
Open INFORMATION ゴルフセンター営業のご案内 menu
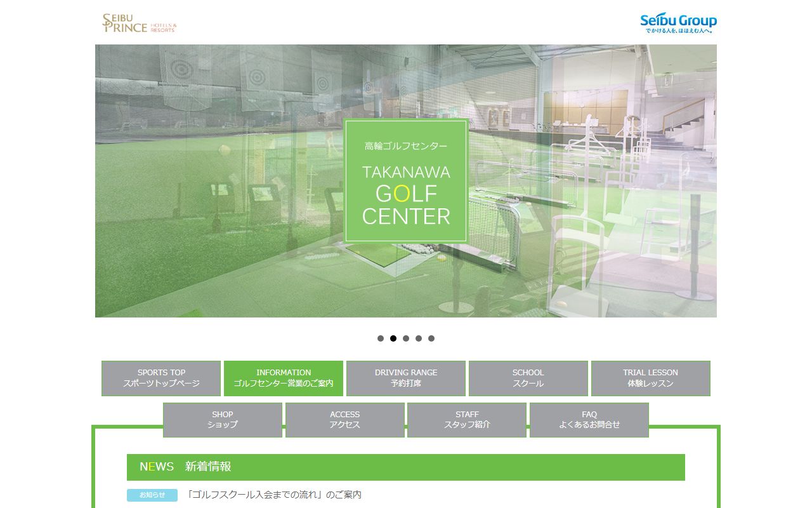(284, 378)
